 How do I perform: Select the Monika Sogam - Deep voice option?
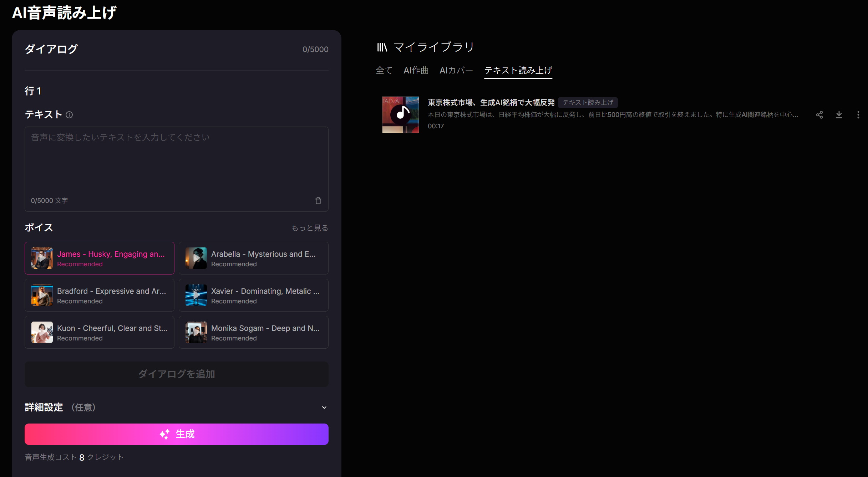tap(254, 332)
